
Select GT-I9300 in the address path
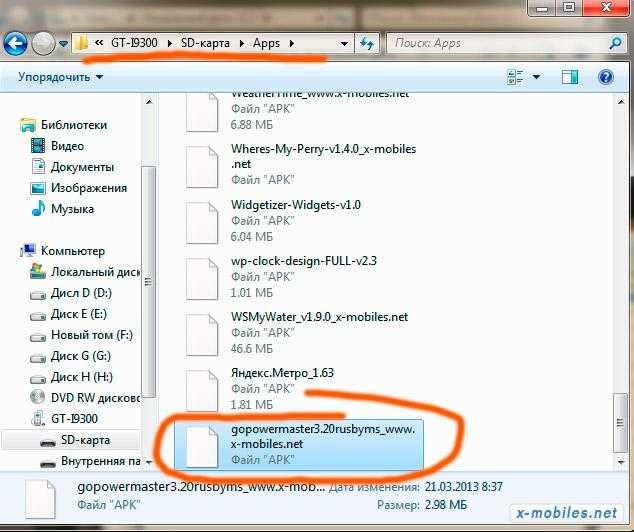(134, 43)
